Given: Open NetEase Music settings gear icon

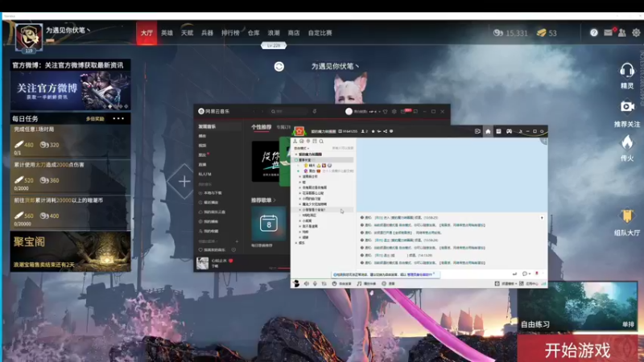Looking at the screenshot, I should (394, 111).
